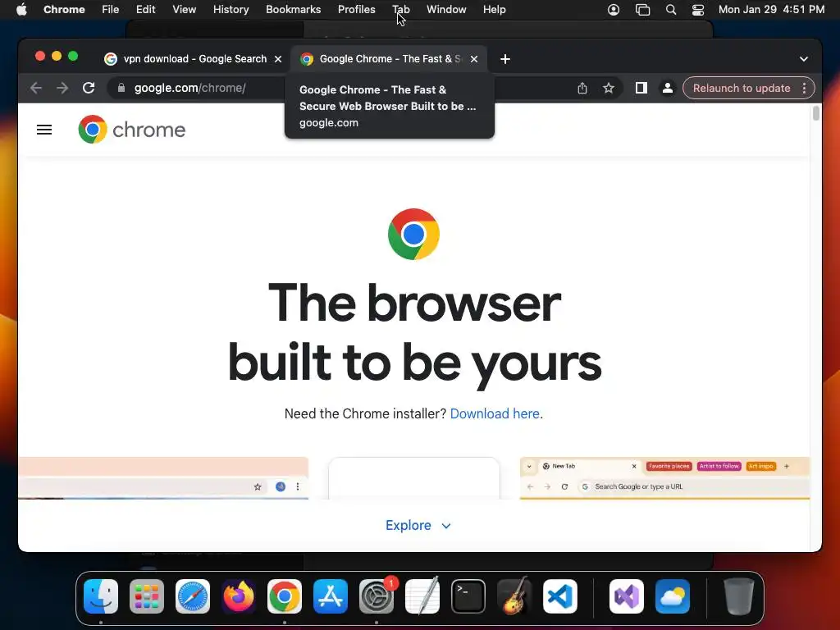Open the History menu
This screenshot has width=840, height=630.
click(x=231, y=10)
